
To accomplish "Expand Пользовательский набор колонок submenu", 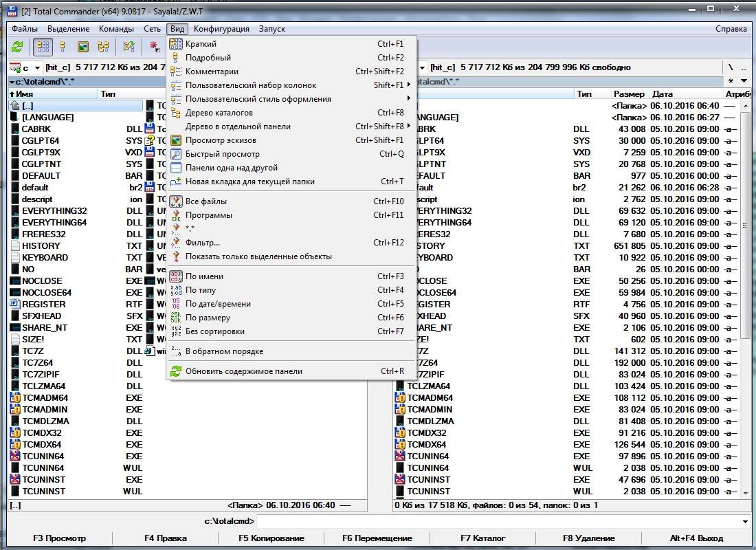I will pyautogui.click(x=291, y=85).
